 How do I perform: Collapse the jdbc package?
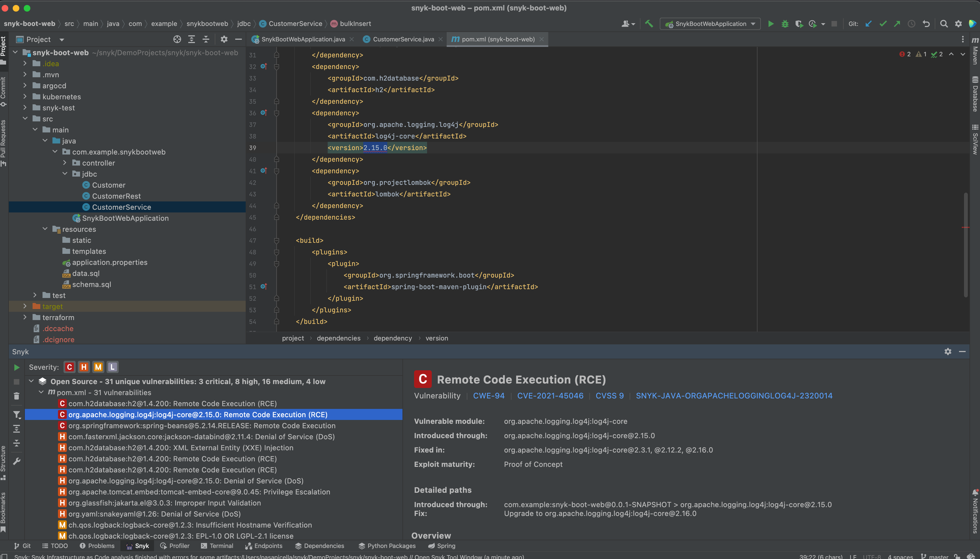click(x=65, y=174)
